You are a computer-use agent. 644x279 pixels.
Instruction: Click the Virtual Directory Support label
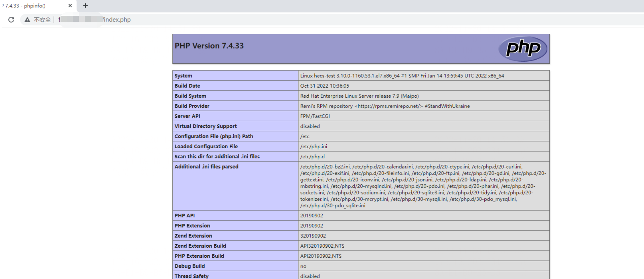(x=205, y=126)
